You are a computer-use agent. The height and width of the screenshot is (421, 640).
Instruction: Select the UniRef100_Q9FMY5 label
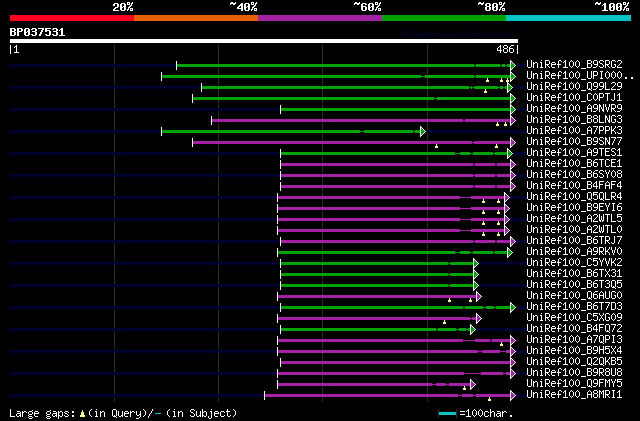coord(574,384)
